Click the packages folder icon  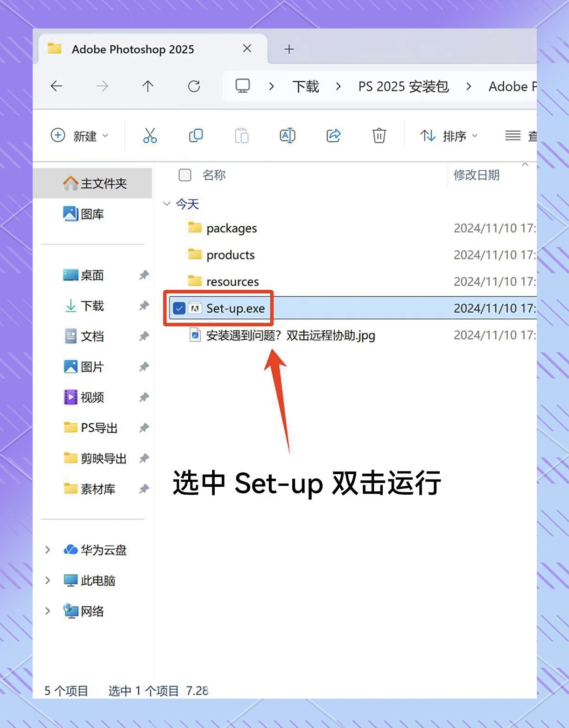click(x=195, y=228)
